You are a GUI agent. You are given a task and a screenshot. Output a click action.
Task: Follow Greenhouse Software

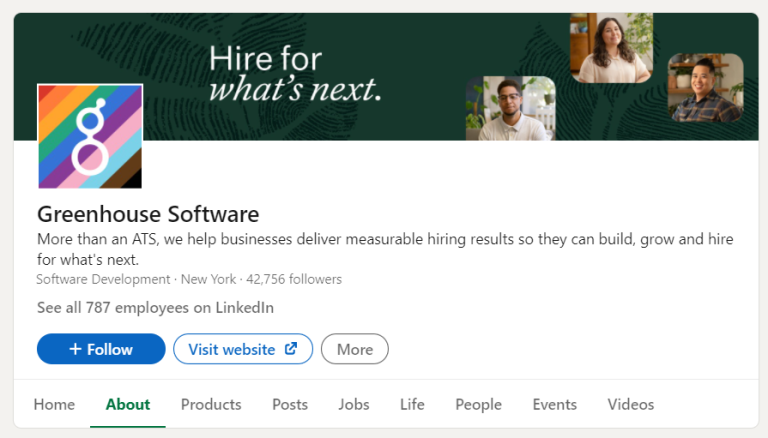point(101,349)
